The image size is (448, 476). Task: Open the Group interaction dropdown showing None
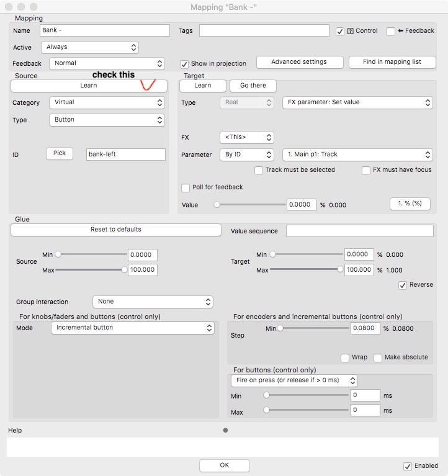153,302
